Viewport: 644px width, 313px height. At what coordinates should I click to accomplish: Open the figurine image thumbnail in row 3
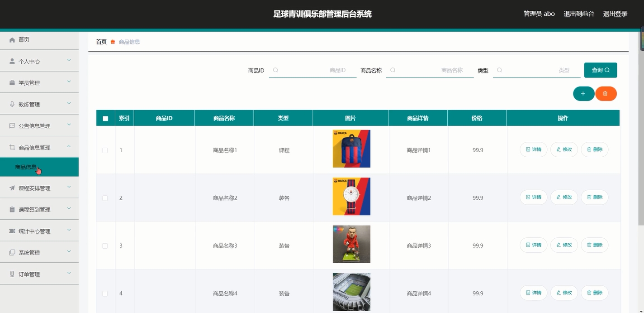click(x=351, y=244)
